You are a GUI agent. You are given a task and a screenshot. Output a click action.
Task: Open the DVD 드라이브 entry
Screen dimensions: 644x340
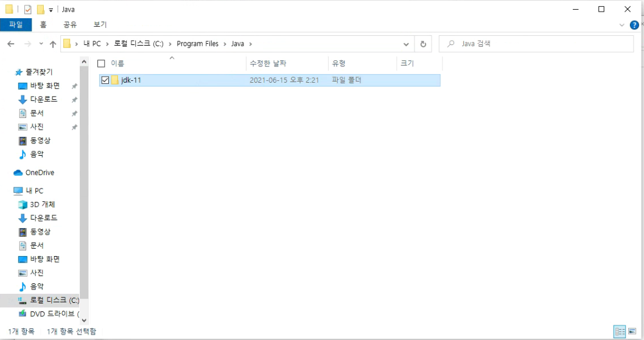(x=54, y=314)
